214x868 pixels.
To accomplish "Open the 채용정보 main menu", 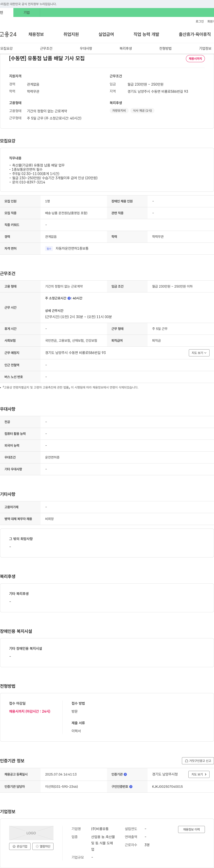I will coord(36,34).
